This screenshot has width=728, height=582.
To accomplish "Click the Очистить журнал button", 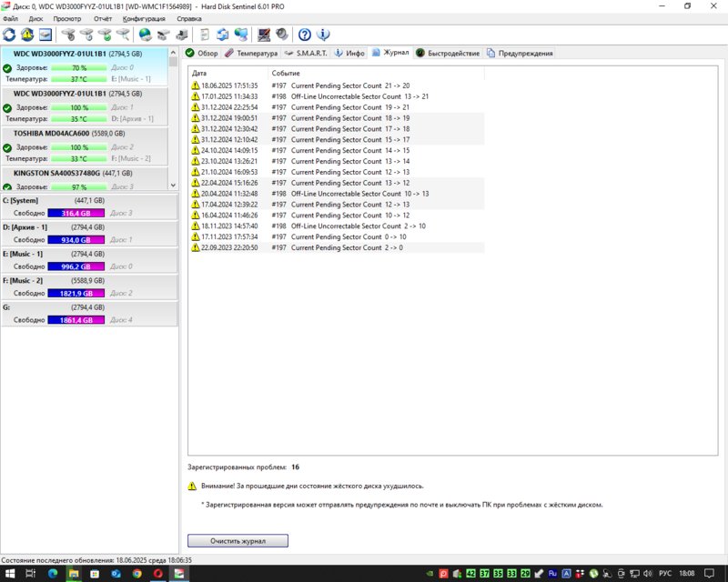I will point(238,541).
